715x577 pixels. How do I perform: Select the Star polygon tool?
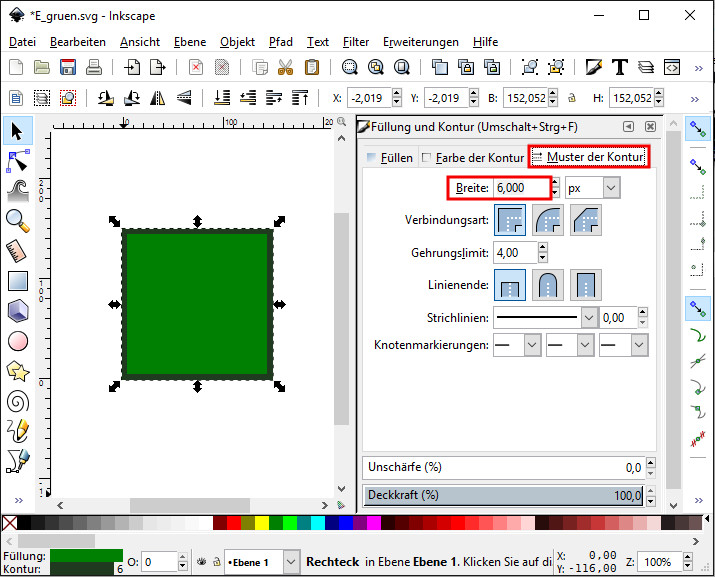(18, 371)
